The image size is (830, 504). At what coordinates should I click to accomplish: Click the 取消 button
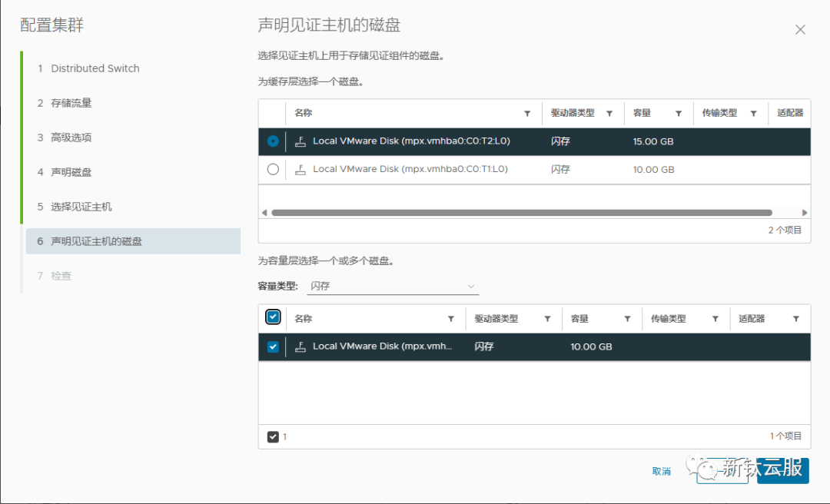pos(661,472)
